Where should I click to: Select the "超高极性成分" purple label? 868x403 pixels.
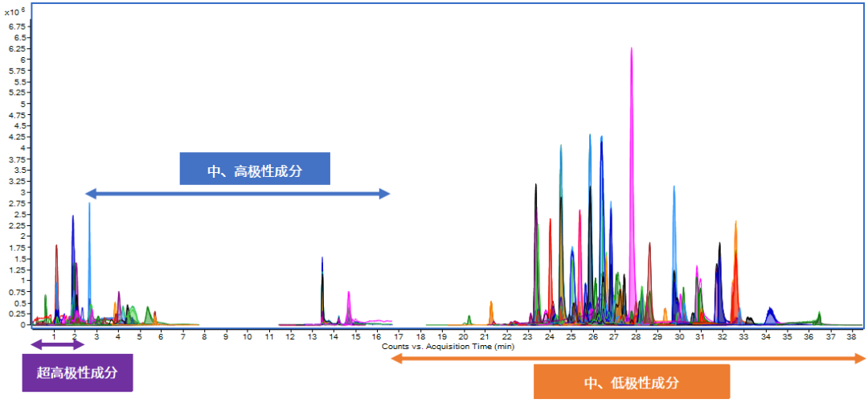click(x=77, y=372)
